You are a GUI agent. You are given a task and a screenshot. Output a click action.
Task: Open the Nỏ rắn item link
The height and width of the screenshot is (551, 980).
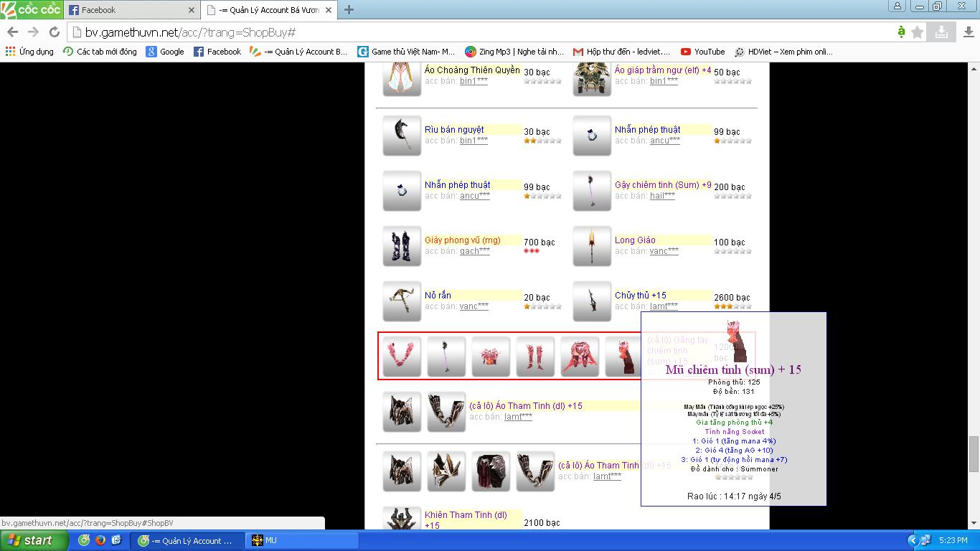438,296
